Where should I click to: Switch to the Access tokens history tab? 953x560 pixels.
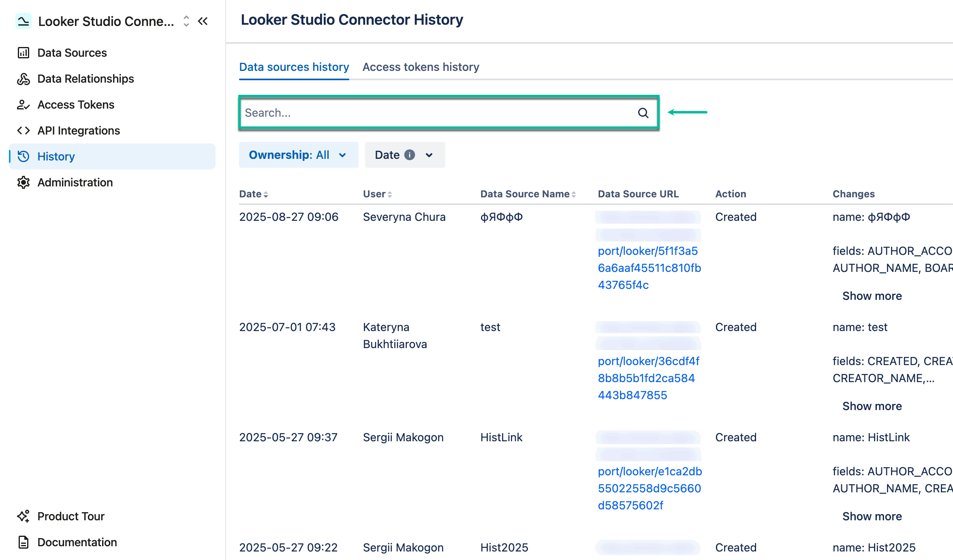click(x=421, y=67)
